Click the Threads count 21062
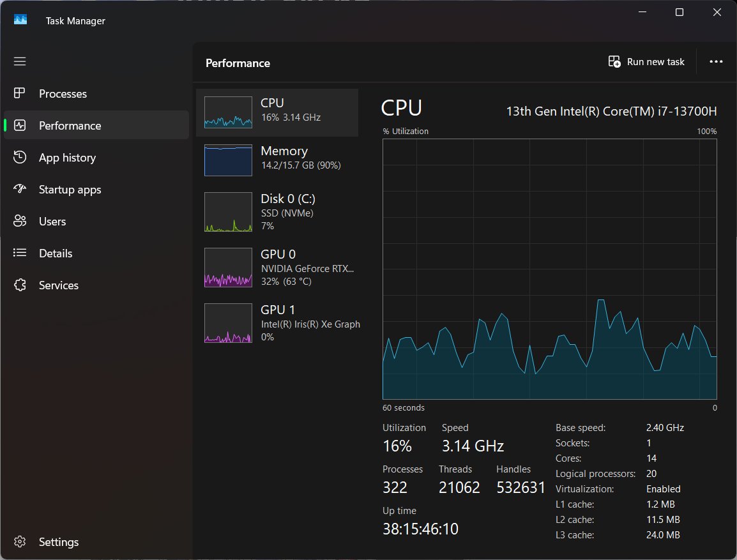This screenshot has width=737, height=560. pos(459,488)
